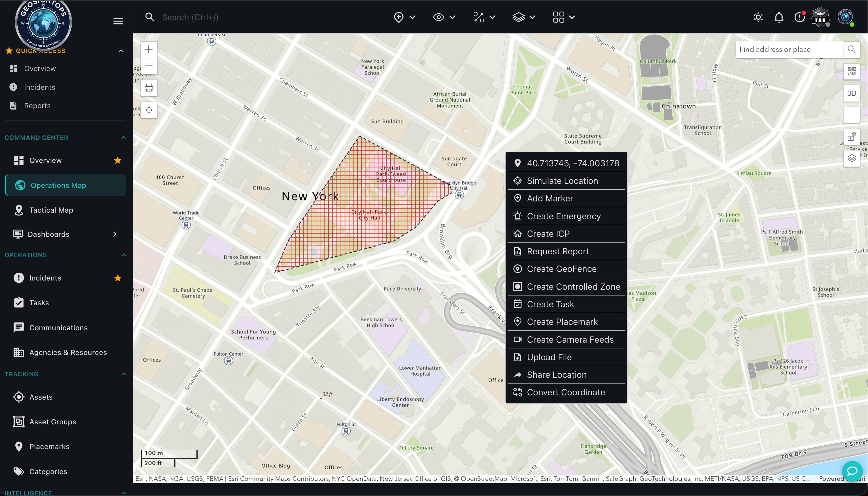
Task: Open the user profile avatar
Action: coord(845,17)
